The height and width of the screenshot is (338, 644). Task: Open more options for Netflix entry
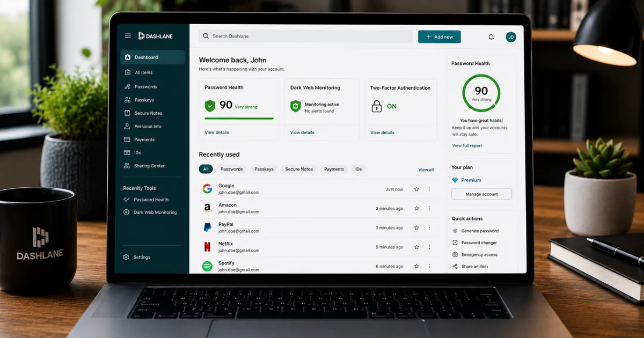(x=429, y=247)
